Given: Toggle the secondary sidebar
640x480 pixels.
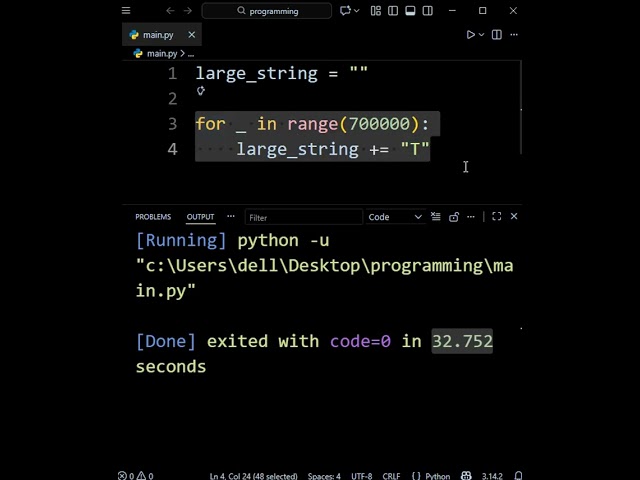Looking at the screenshot, I should click(x=427, y=11).
